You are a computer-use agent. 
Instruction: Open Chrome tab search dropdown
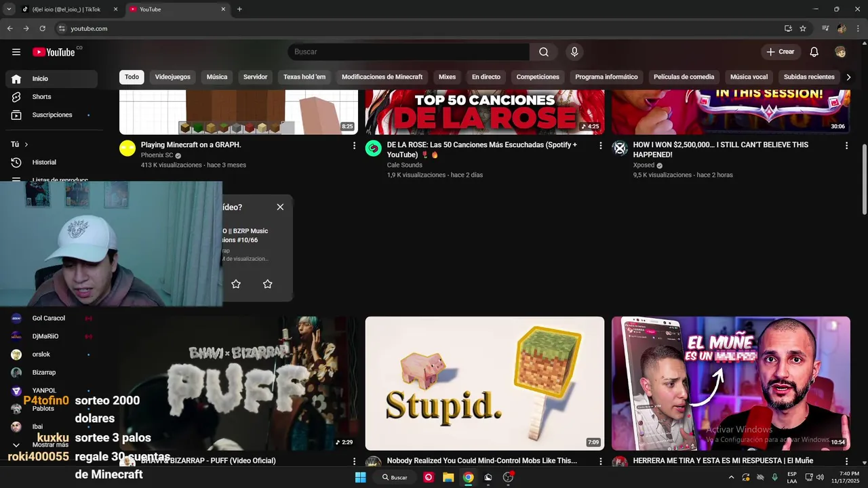(8, 9)
